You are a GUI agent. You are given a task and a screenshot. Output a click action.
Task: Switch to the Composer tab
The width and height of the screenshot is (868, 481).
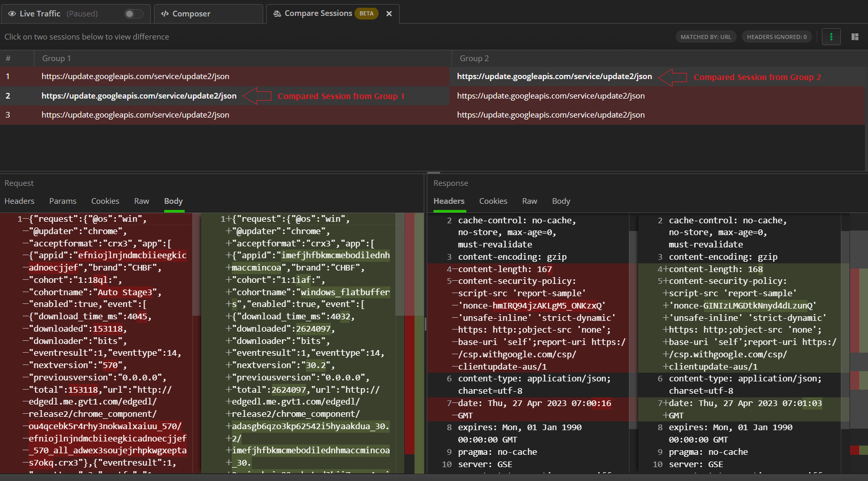[x=208, y=14]
